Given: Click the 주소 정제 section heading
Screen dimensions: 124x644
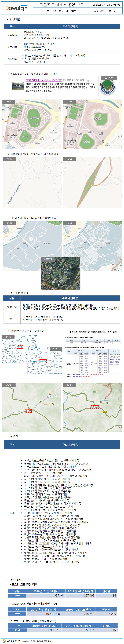Looking at the screenshot, I should (16, 580).
